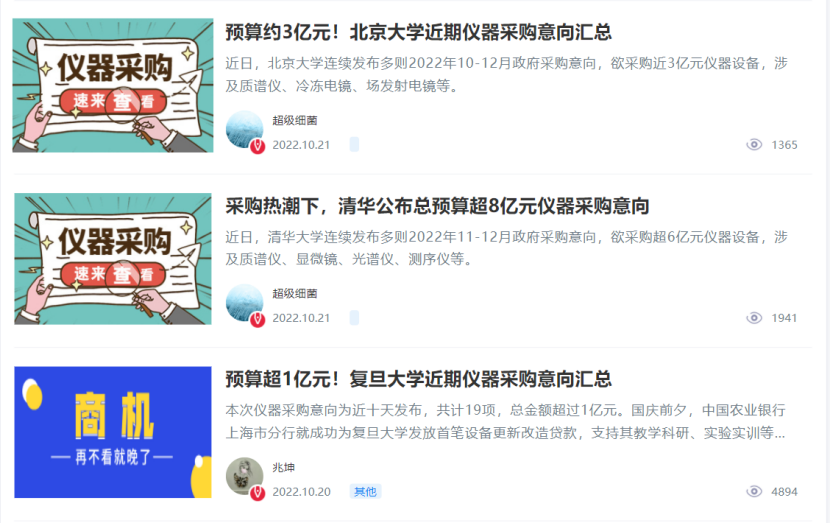Click the eye views icon beside 4894
The image size is (831, 523).
pyautogui.click(x=754, y=492)
